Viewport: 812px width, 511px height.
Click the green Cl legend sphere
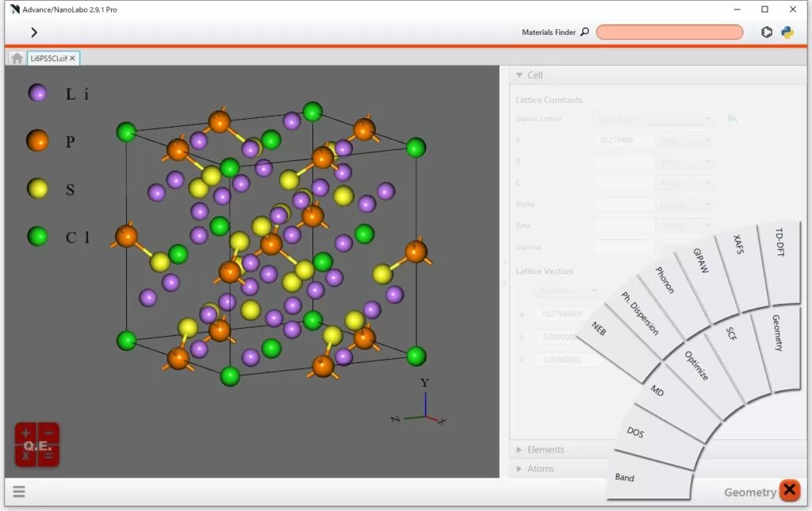pyautogui.click(x=37, y=236)
